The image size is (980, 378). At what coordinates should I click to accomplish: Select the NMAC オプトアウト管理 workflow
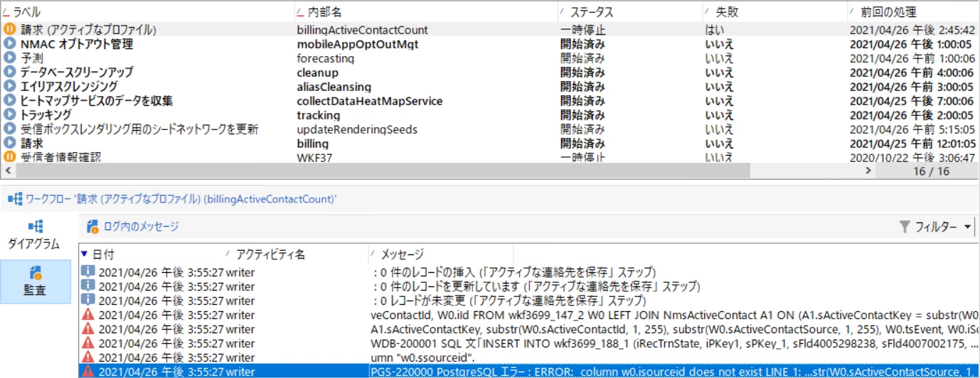point(76,43)
